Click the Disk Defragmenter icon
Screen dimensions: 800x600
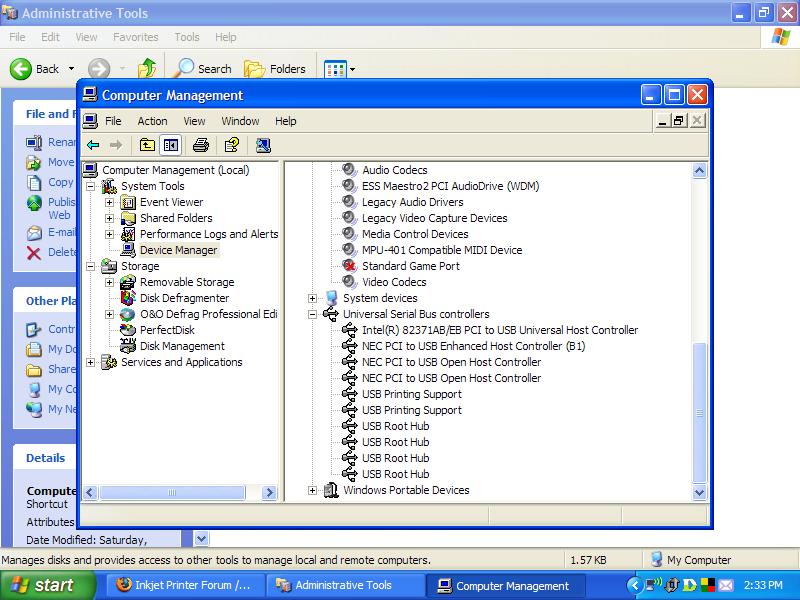[128, 298]
